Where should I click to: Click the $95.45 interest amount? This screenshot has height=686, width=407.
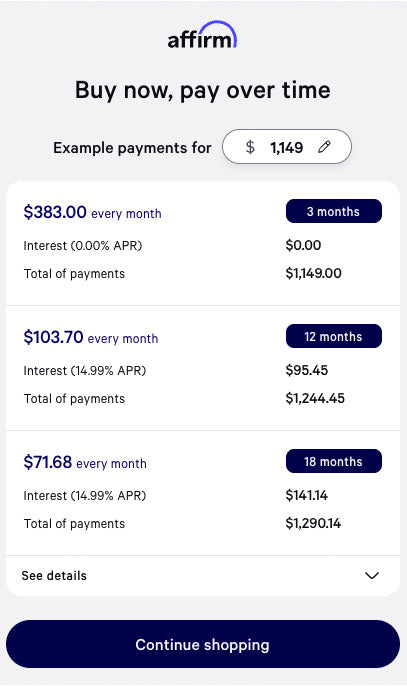(307, 370)
